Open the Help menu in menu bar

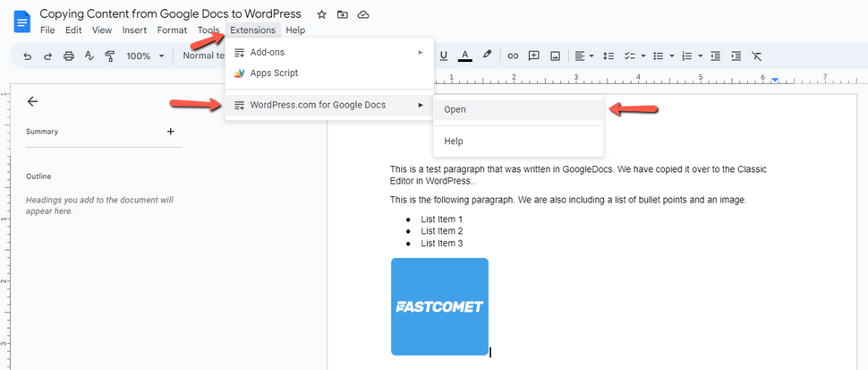click(295, 30)
